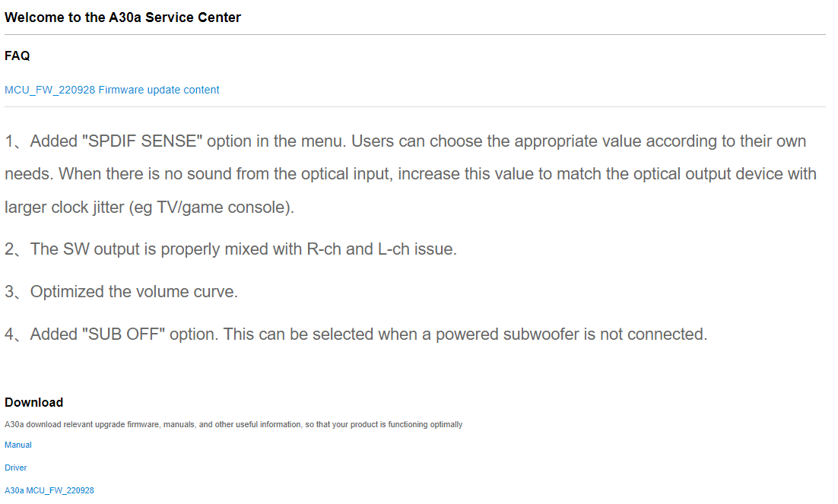The height and width of the screenshot is (504, 838).
Task: Click the fourth note about SUB OFF option
Action: (x=356, y=334)
